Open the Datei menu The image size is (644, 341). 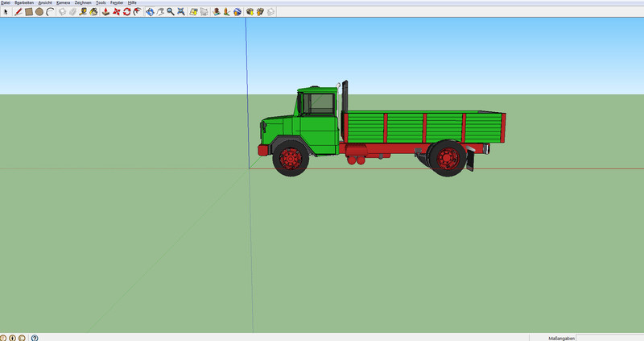coord(6,2)
